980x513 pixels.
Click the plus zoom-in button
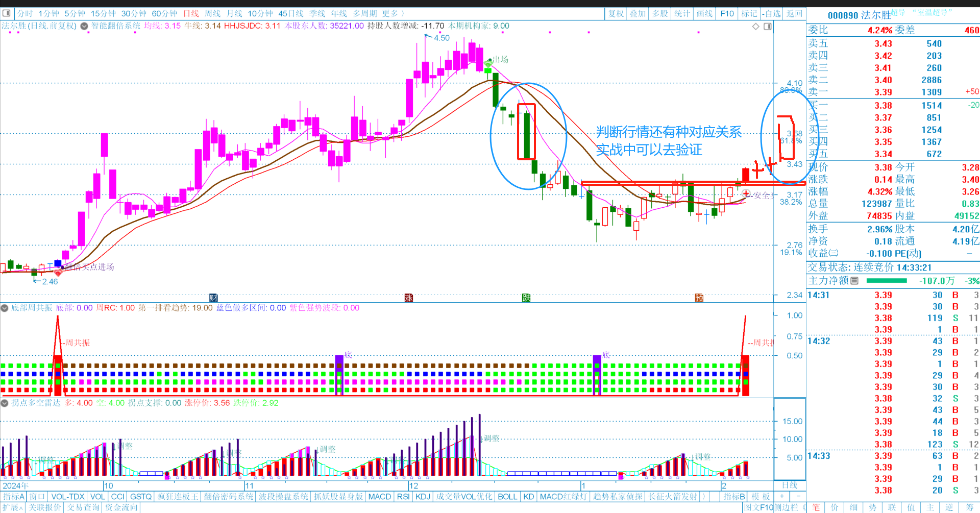[781, 497]
